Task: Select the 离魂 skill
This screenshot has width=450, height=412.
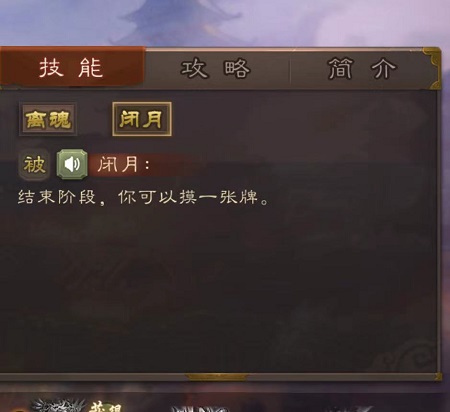Action: [48, 119]
